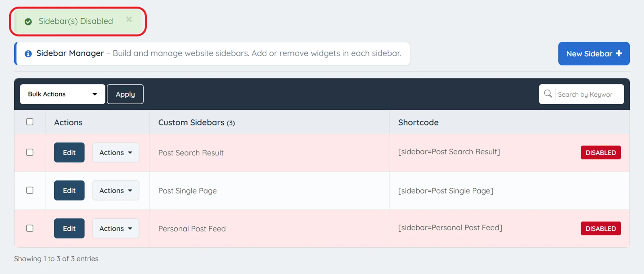Check the checkbox for Post Single Page row

pos(30,190)
